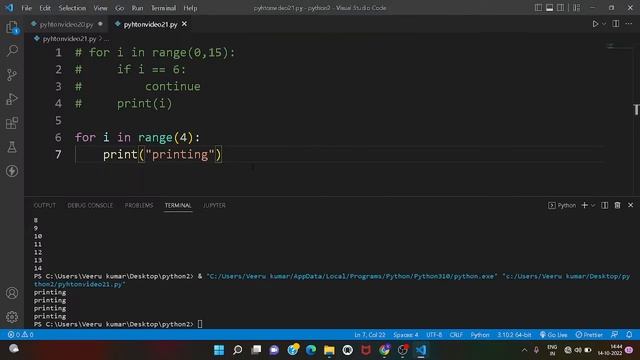
Task: Switch to the OUTPUT panel tab
Action: pos(44,205)
